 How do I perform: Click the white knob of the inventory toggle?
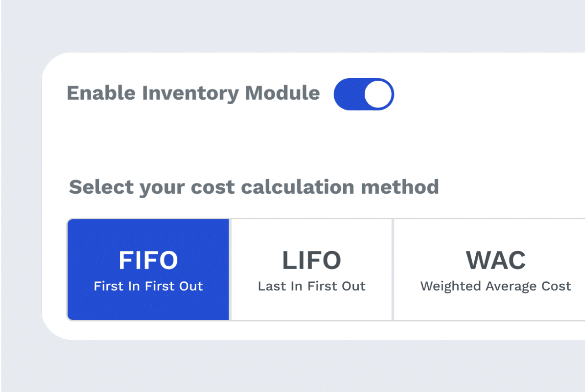pos(378,94)
